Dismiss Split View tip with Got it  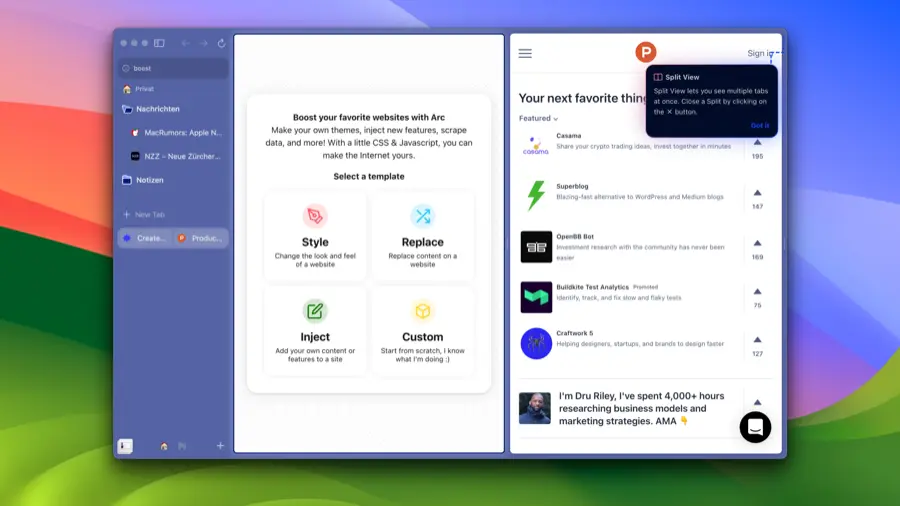click(x=760, y=126)
